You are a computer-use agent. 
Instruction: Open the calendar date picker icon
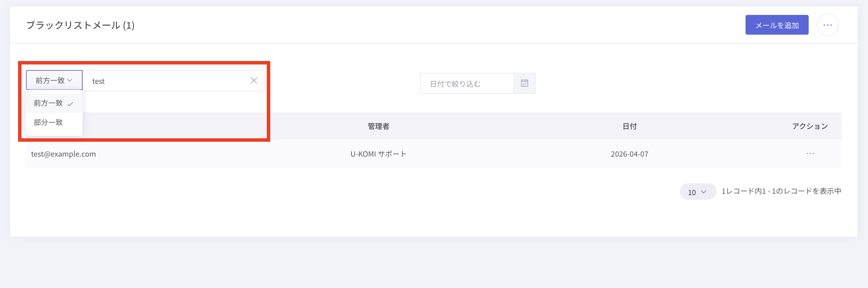525,83
